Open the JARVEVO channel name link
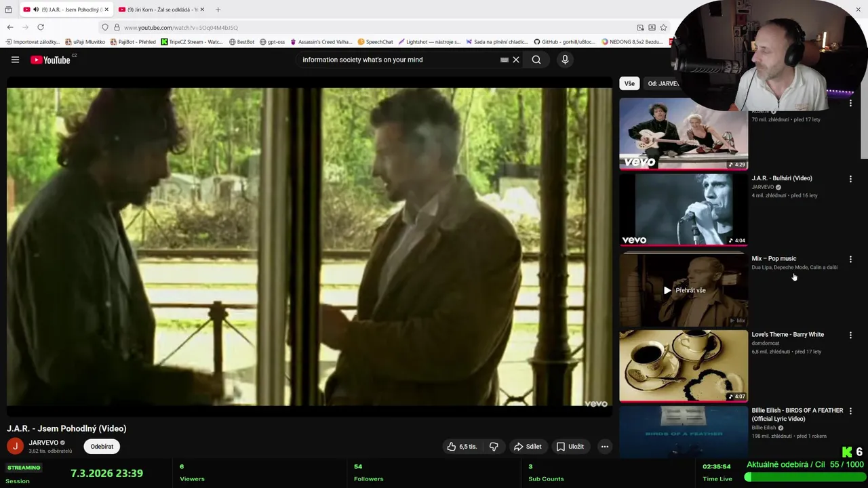The height and width of the screenshot is (488, 868). tap(43, 443)
